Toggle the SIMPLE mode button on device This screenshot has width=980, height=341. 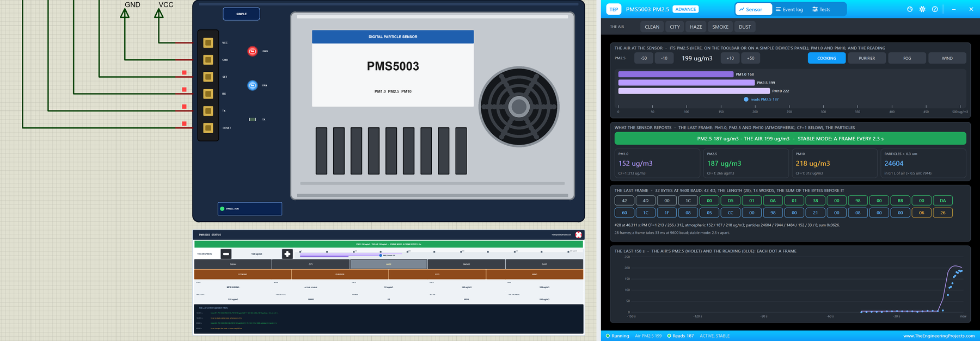click(x=241, y=14)
